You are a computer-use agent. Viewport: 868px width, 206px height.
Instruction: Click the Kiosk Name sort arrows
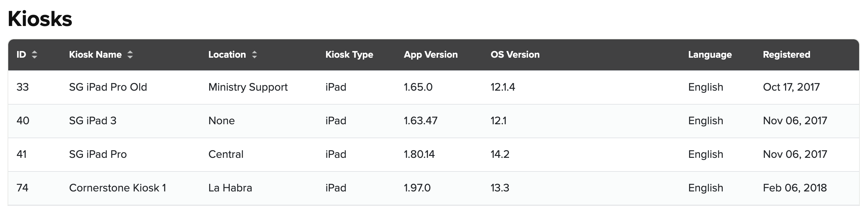tap(130, 55)
